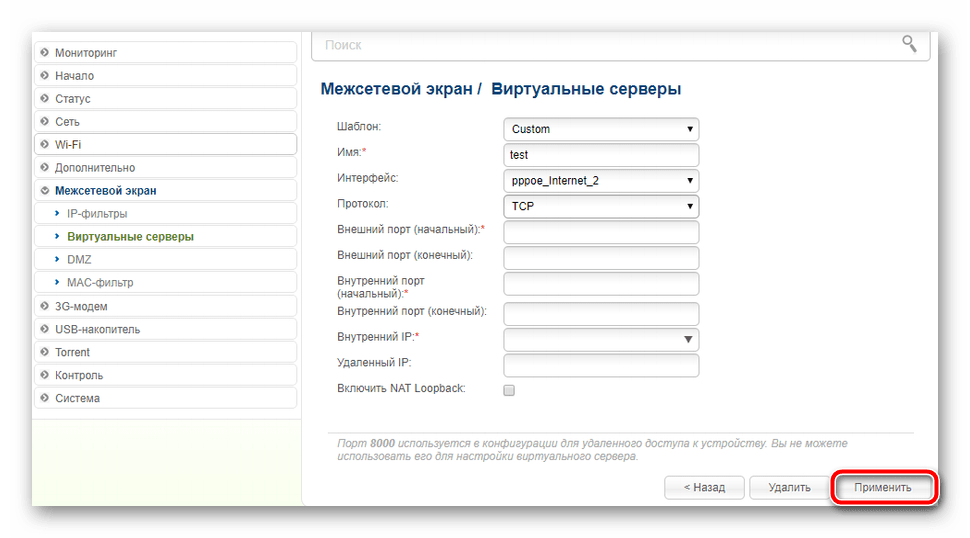Expand the 3G-модем menu section
This screenshot has width=970, height=538.
(164, 306)
